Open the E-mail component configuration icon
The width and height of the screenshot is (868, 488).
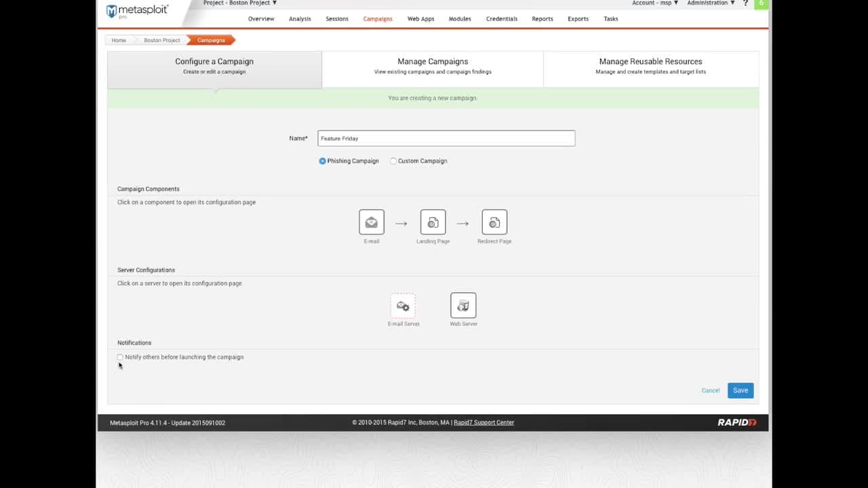point(372,222)
